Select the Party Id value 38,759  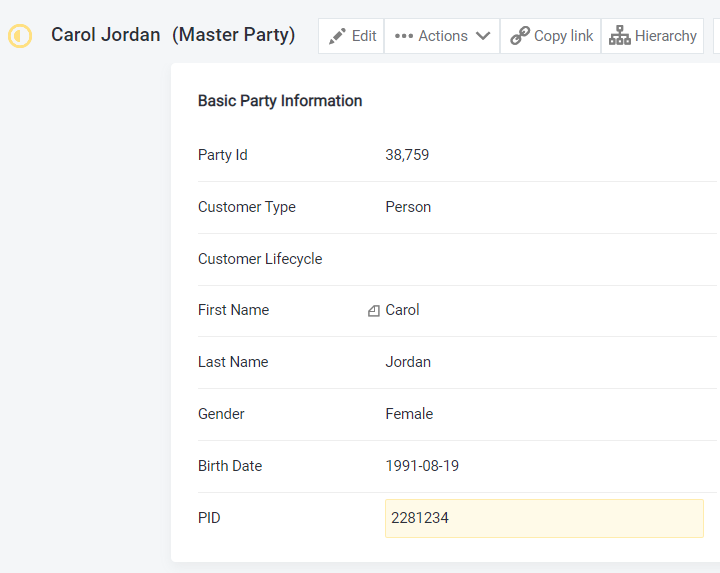click(x=407, y=155)
